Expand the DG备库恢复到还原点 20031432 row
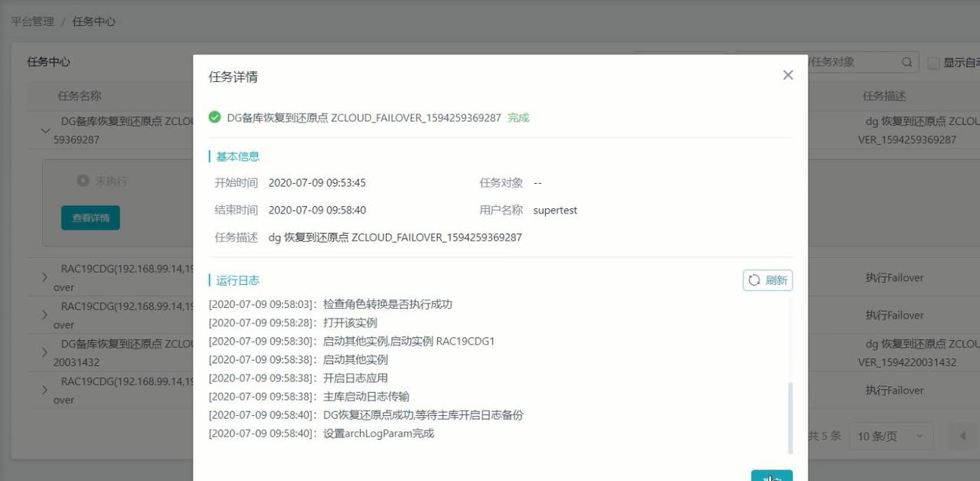This screenshot has width=980, height=481. (46, 352)
